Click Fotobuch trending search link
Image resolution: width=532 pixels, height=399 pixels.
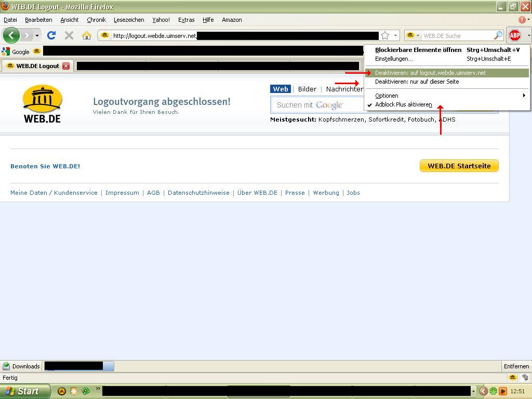coord(421,119)
